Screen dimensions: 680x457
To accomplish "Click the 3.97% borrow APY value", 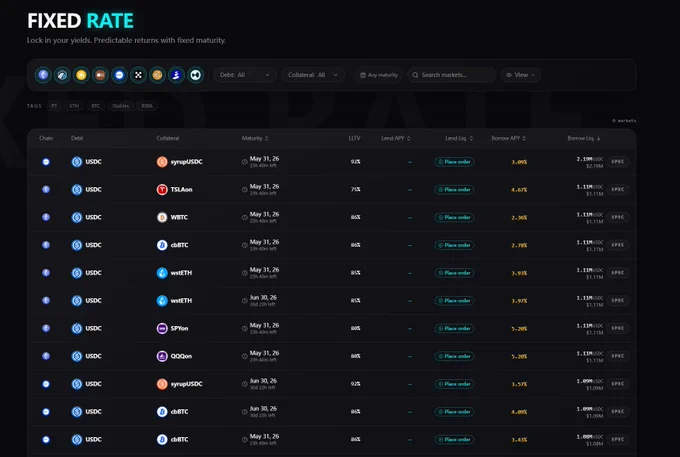I will coord(519,301).
